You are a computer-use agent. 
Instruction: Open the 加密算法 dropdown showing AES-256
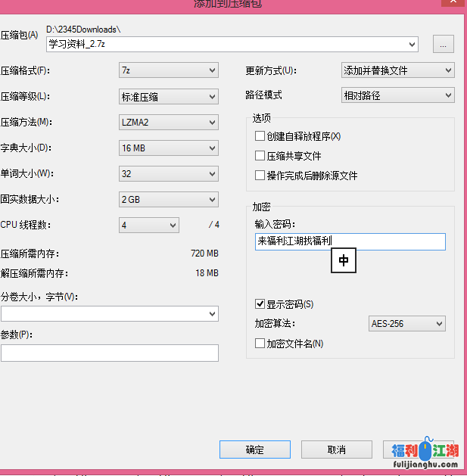pos(407,324)
